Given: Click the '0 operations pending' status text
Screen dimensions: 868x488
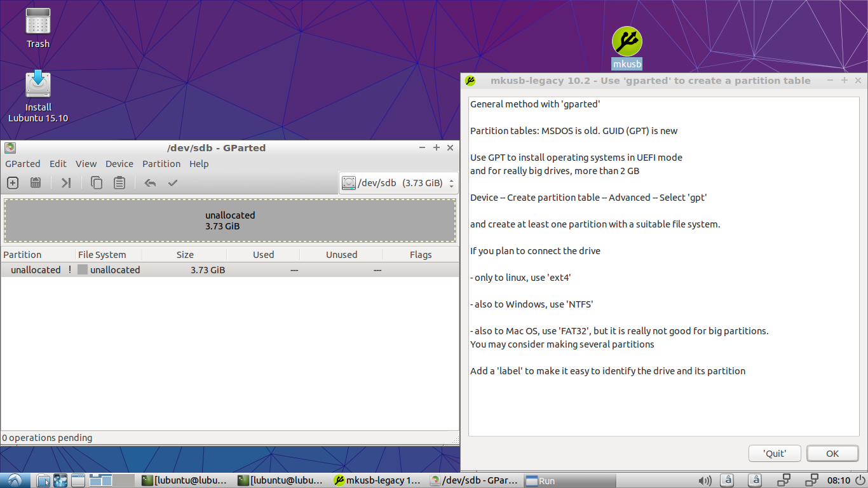Looking at the screenshot, I should coord(47,438).
